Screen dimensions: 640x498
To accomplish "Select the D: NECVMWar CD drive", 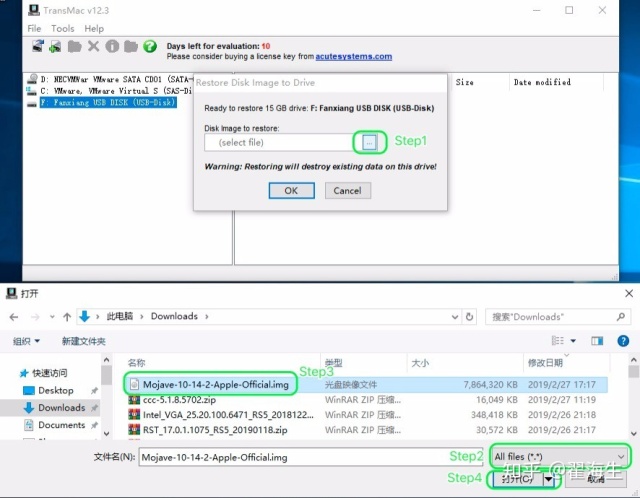I will tap(110, 79).
